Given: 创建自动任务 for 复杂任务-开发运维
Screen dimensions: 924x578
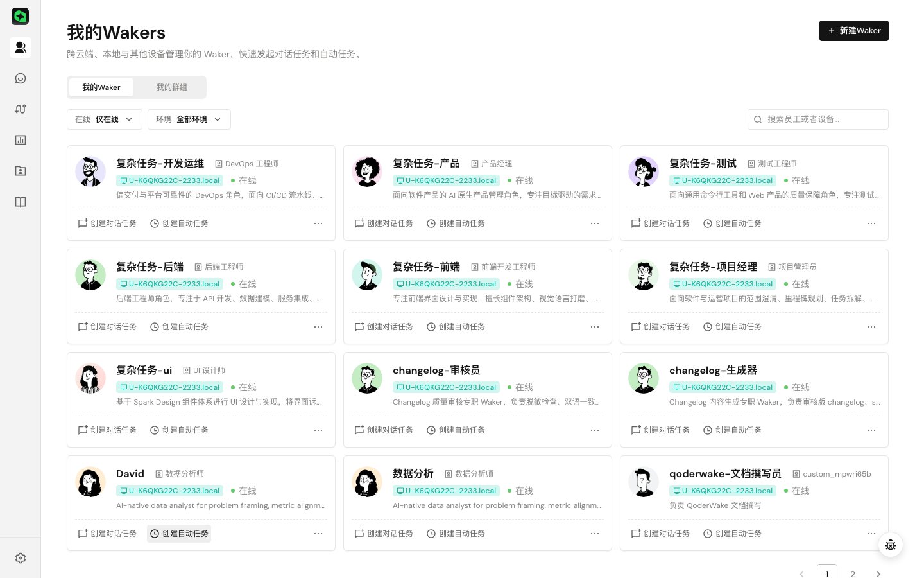Looking at the screenshot, I should coord(179,223).
